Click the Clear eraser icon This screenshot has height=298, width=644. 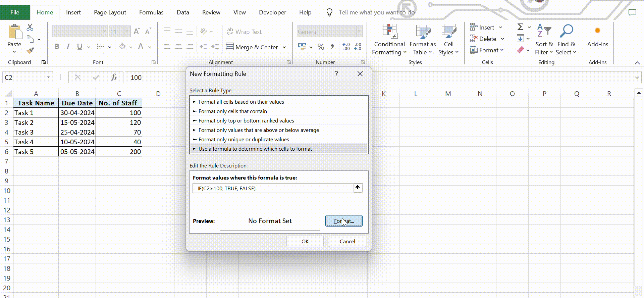[520, 50]
